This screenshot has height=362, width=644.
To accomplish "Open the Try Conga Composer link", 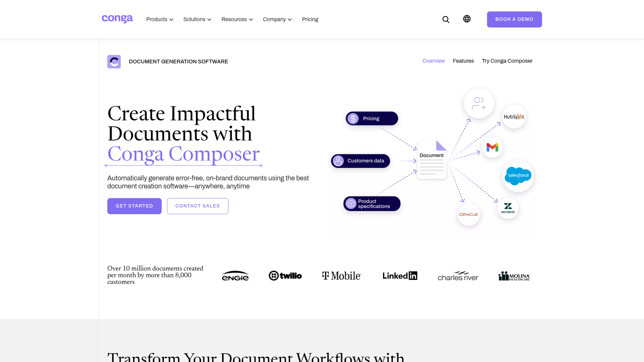I will pyautogui.click(x=507, y=61).
